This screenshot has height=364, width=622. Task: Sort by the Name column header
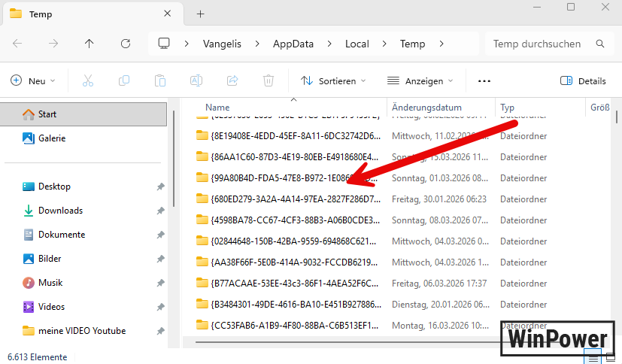217,108
